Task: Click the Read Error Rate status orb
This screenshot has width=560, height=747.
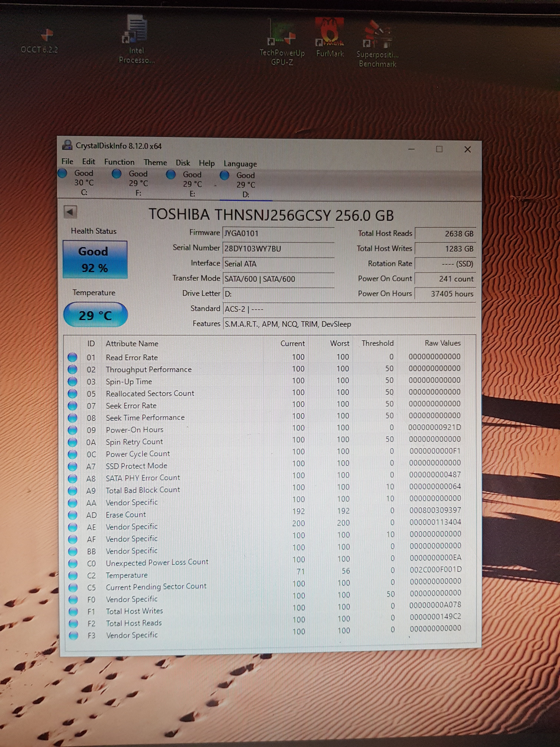Action: click(x=73, y=357)
